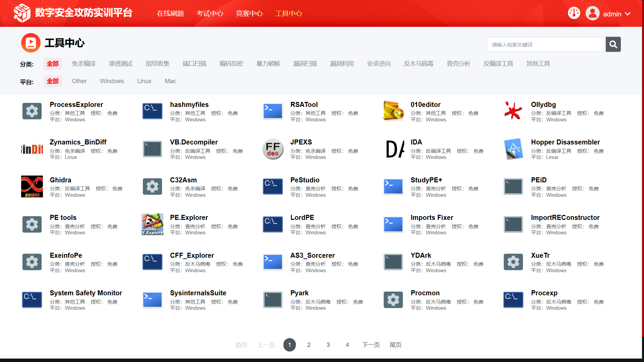Open the PE.Explorer icon
644x362 pixels.
(152, 224)
